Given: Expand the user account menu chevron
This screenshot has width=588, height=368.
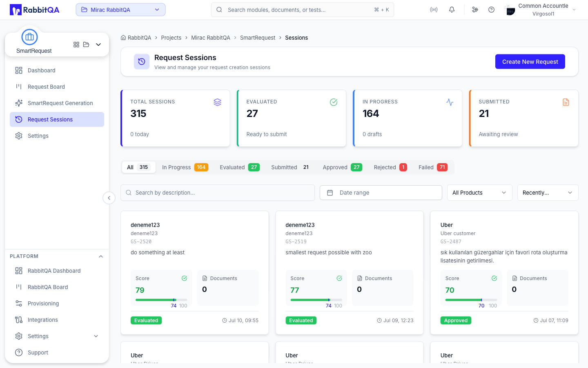Looking at the screenshot, I should (x=574, y=10).
